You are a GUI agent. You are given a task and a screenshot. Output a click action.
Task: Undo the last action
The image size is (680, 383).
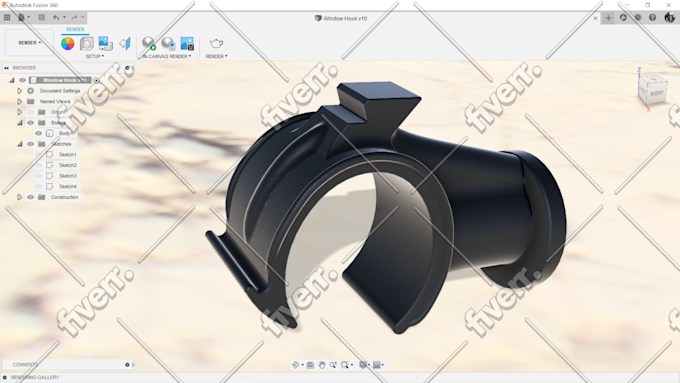(56, 17)
